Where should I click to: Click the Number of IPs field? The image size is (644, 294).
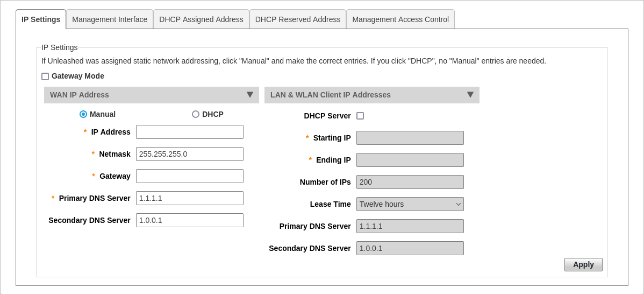(410, 182)
